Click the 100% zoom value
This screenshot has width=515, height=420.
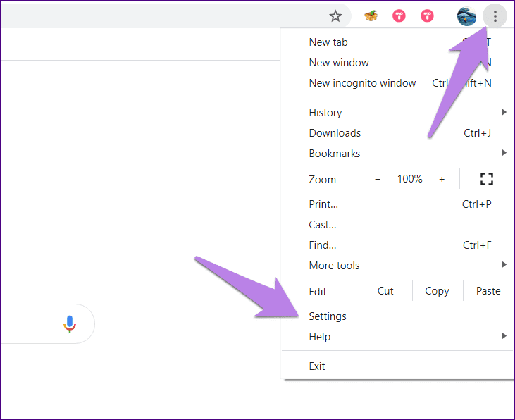click(409, 179)
